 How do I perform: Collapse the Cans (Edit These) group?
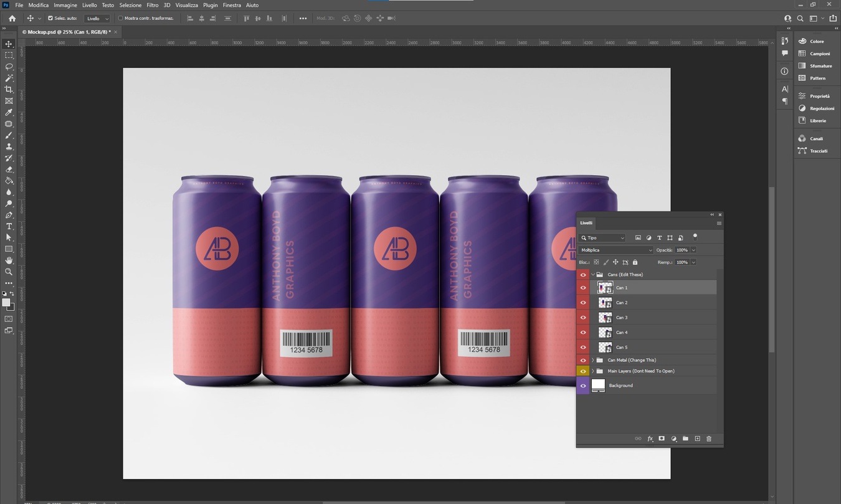592,274
